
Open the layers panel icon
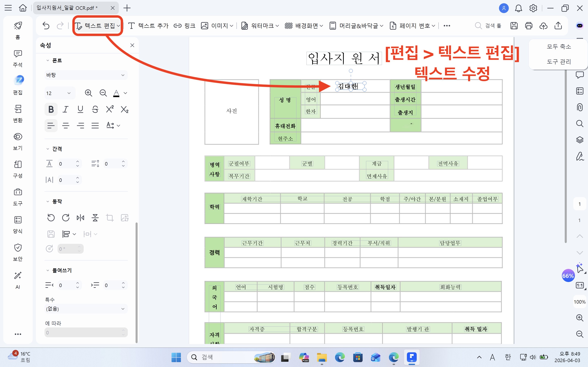[x=580, y=140]
